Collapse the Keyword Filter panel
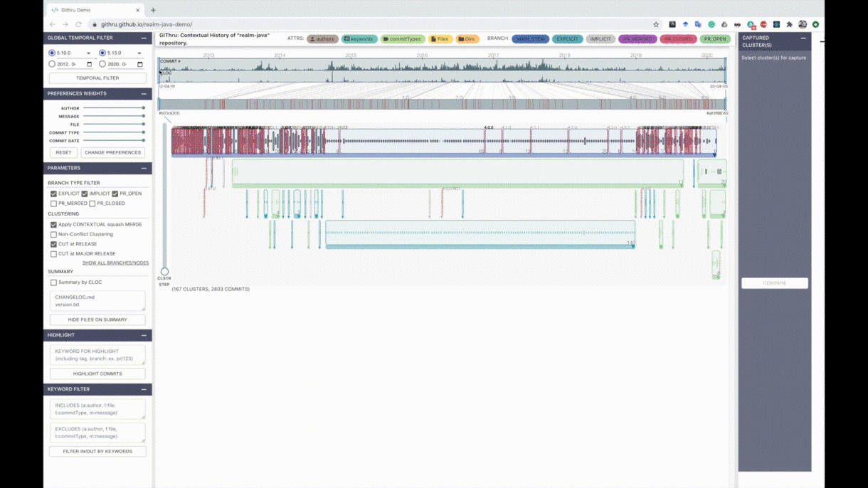Viewport: 868px width, 488px height. 144,389
